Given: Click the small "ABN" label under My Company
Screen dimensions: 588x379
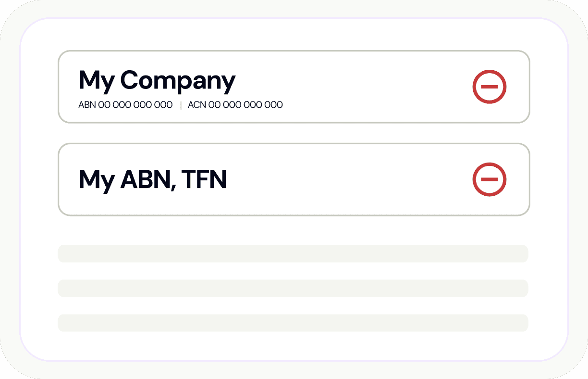Looking at the screenshot, I should [87, 105].
